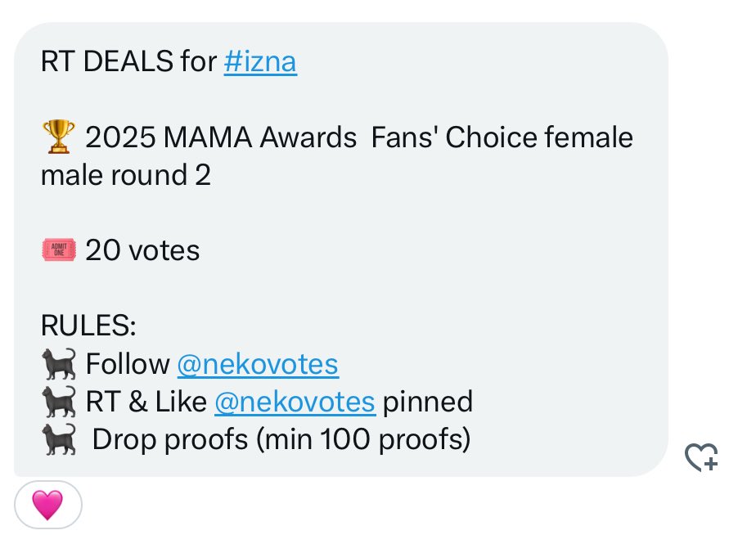This screenshot has width=756, height=535.
Task: Click 'Drop proofs (min 100 proofs)' text
Action: pos(281,439)
